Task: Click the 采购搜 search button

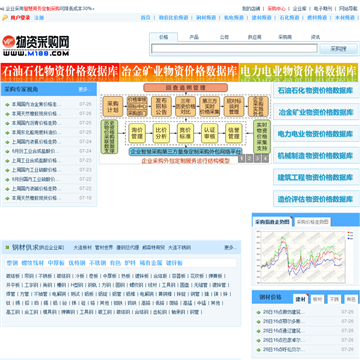Action: 339,49
